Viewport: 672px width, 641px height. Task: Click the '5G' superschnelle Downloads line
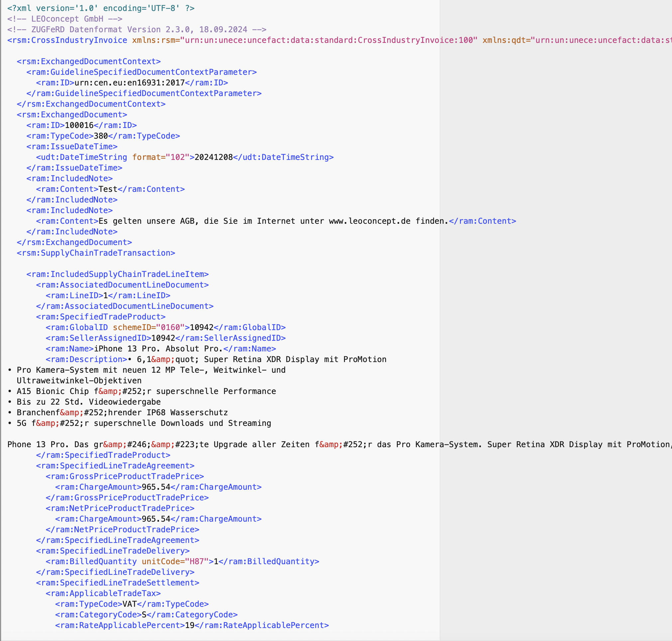[139, 423]
